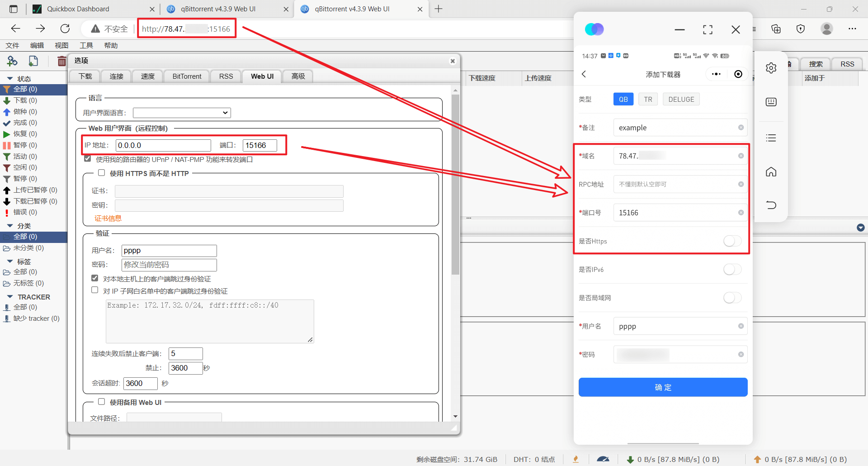
Task: Click the add torrent link toolbar icon
Action: coord(12,61)
